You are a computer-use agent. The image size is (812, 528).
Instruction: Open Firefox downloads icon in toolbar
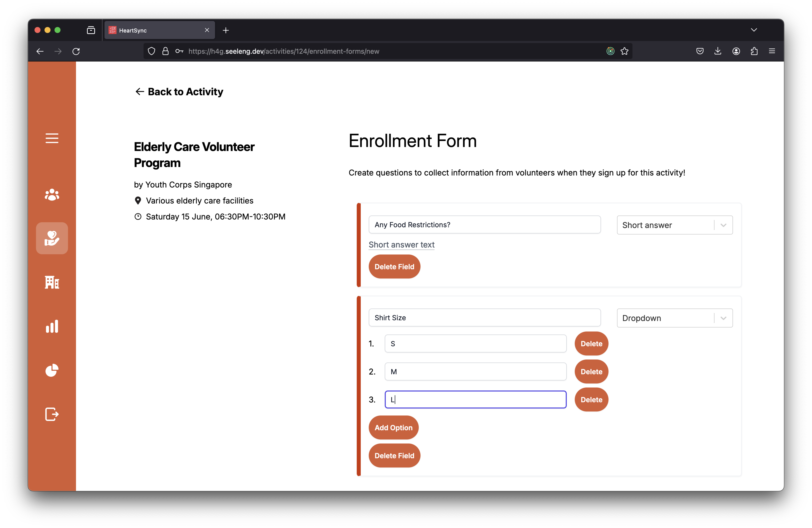(x=718, y=51)
